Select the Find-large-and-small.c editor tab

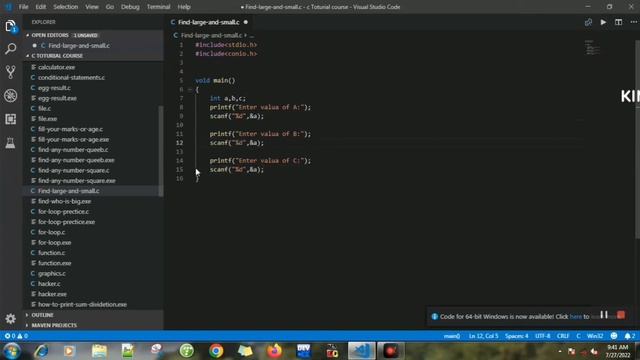click(209, 22)
